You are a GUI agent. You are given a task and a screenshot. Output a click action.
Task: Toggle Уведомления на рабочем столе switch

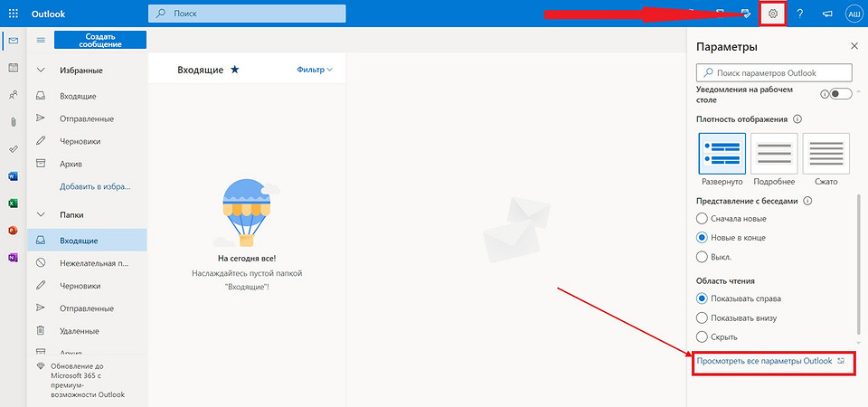[x=841, y=94]
